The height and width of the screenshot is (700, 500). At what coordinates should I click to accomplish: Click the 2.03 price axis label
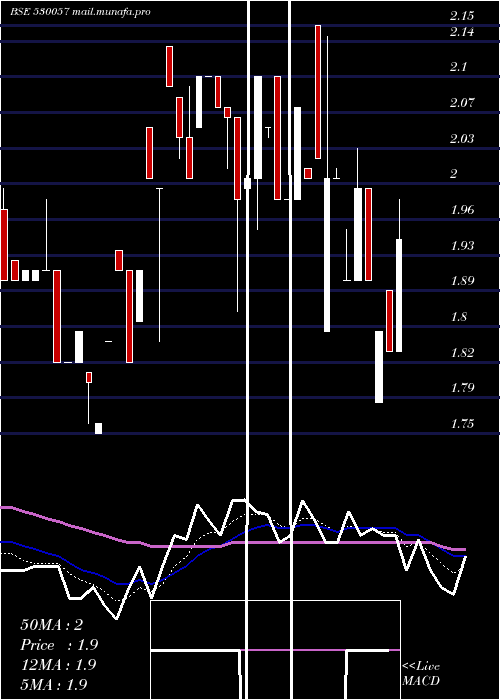(462, 138)
